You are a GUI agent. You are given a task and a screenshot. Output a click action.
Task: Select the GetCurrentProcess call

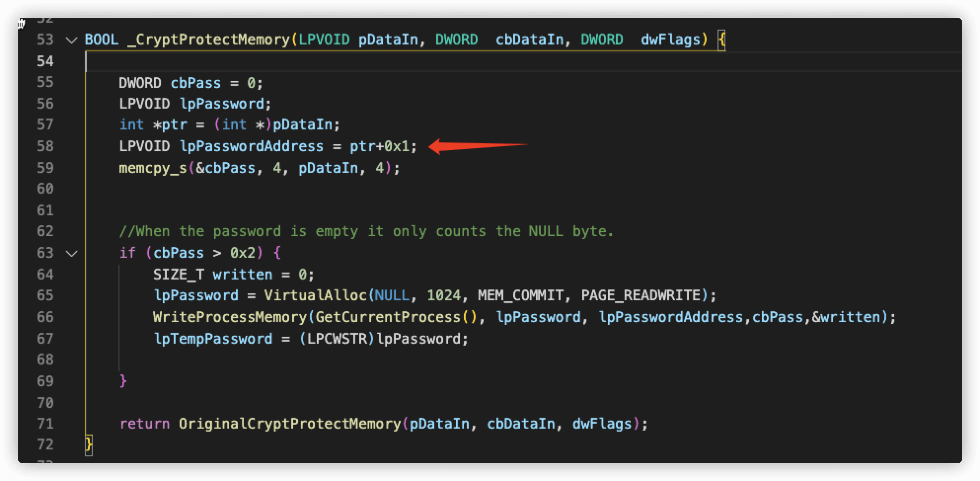[388, 317]
